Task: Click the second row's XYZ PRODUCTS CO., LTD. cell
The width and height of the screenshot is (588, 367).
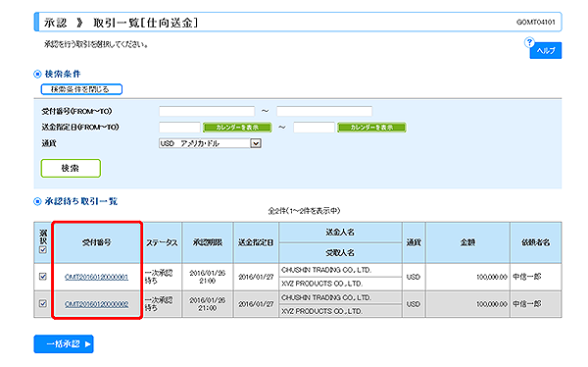Action: click(340, 311)
